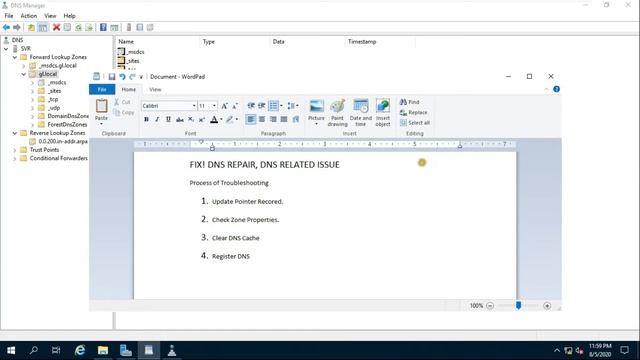Click DNS Manager Back arrow
This screenshot has width=640, height=360.
pos(6,27)
